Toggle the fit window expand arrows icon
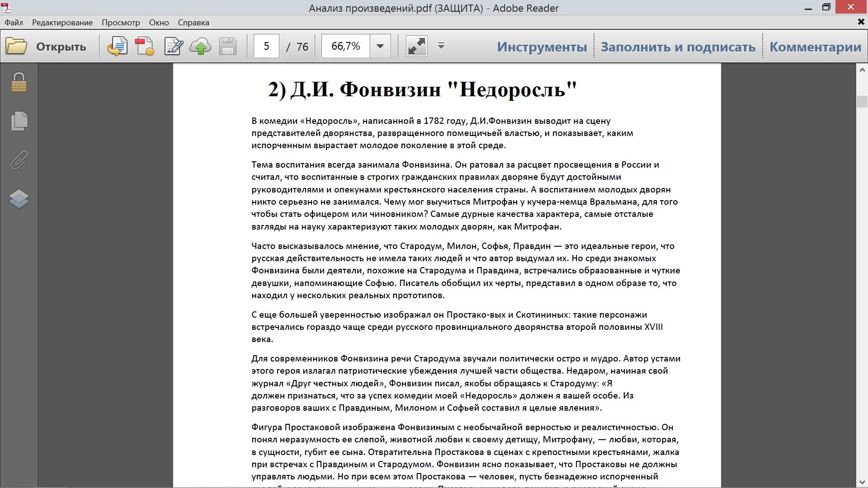The image size is (868, 488). (416, 47)
